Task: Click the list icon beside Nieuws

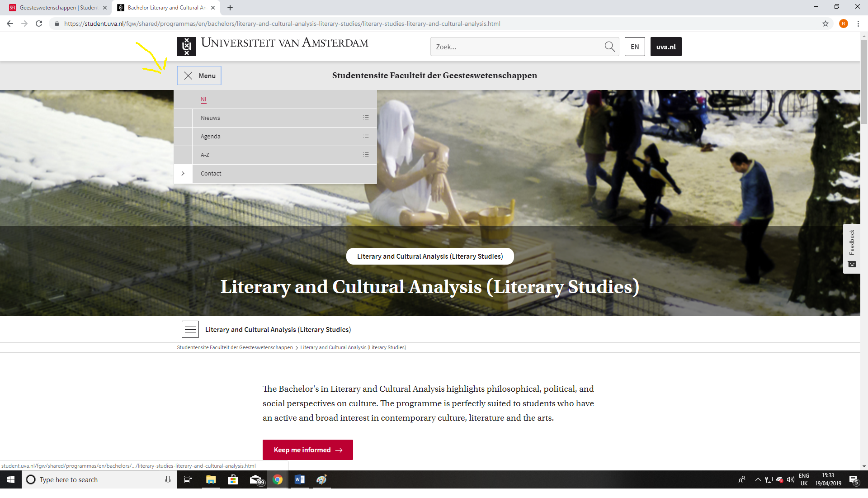Action: coord(366,118)
